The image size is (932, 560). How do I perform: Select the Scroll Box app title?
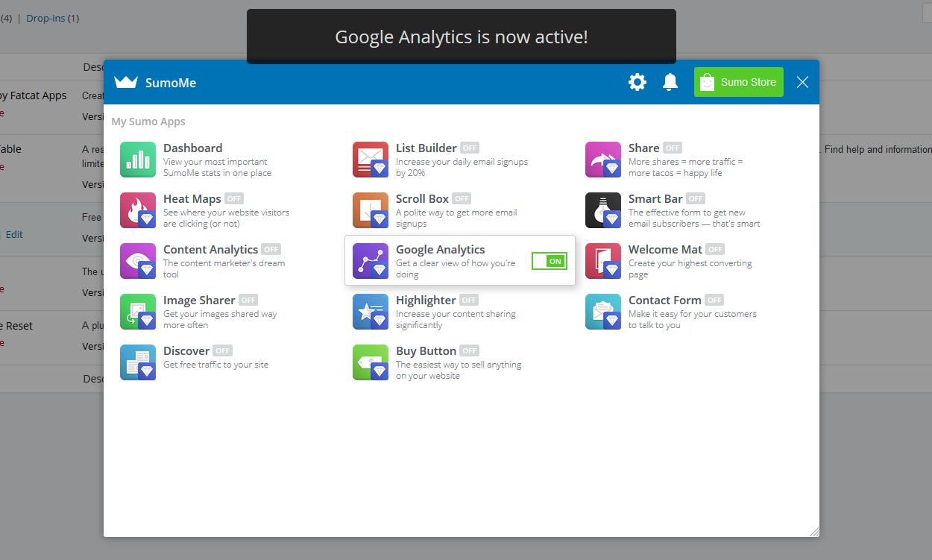tap(422, 199)
